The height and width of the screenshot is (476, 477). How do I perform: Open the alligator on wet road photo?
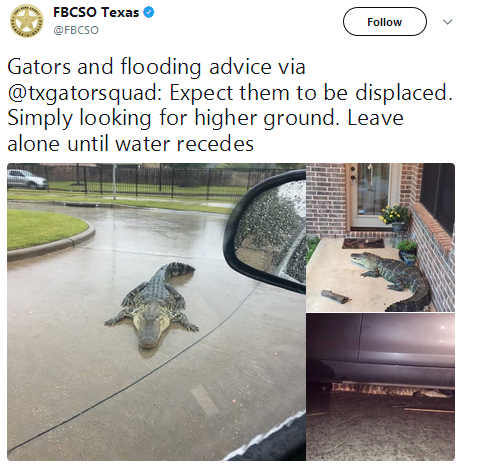coord(156,312)
